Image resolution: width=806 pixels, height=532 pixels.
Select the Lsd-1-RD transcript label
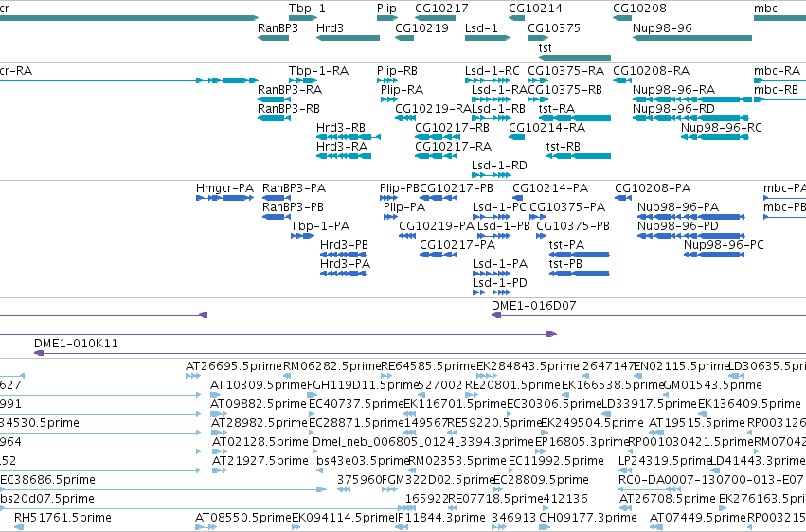(499, 166)
